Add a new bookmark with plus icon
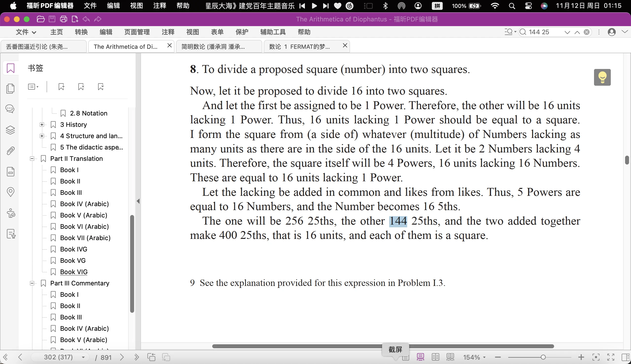The width and height of the screenshot is (631, 364). click(61, 87)
